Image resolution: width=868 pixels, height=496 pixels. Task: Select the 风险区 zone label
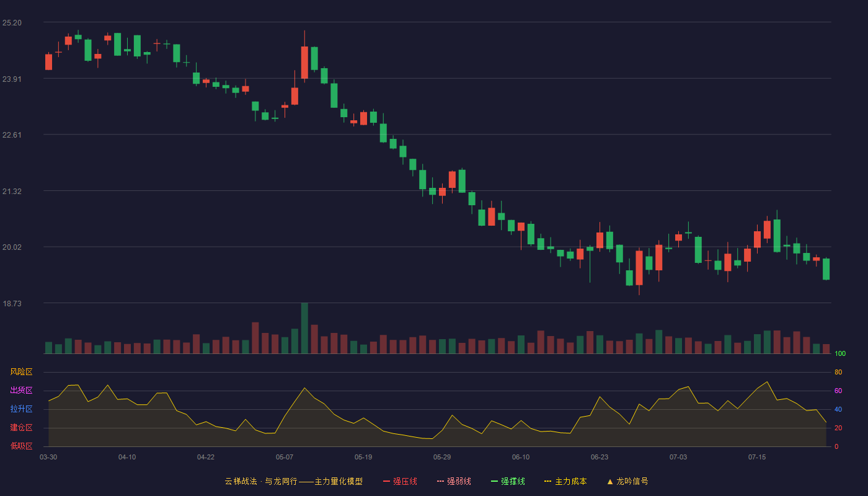pyautogui.click(x=21, y=372)
